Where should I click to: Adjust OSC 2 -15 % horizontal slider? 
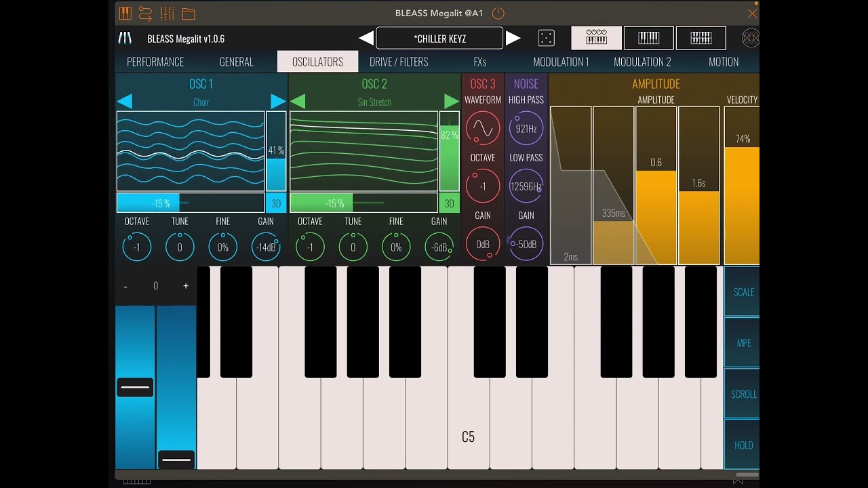click(x=363, y=203)
